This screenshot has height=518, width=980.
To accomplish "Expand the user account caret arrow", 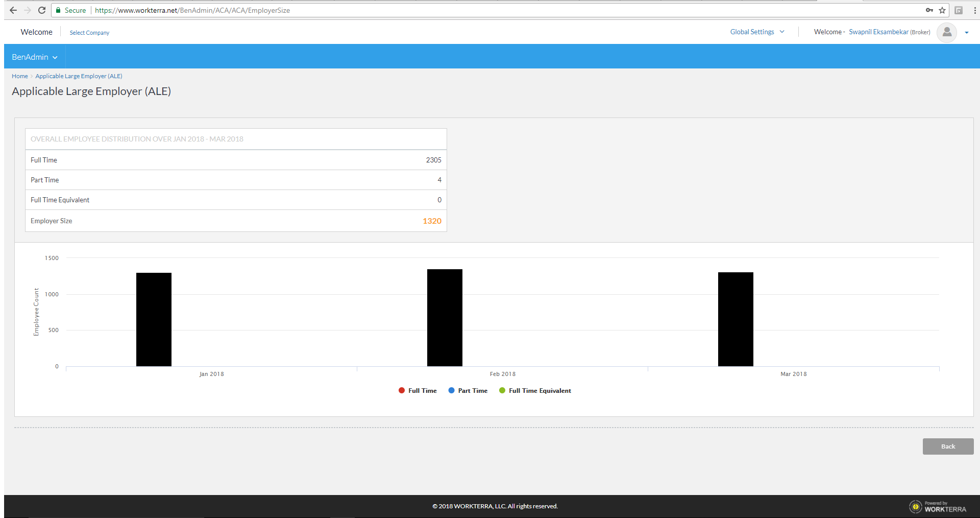I will 967,33.
